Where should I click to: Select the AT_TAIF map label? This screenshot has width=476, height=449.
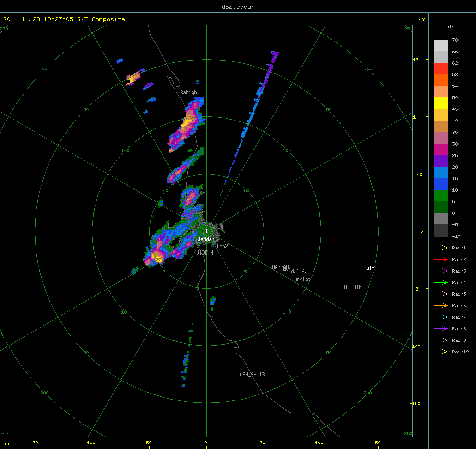click(x=352, y=287)
